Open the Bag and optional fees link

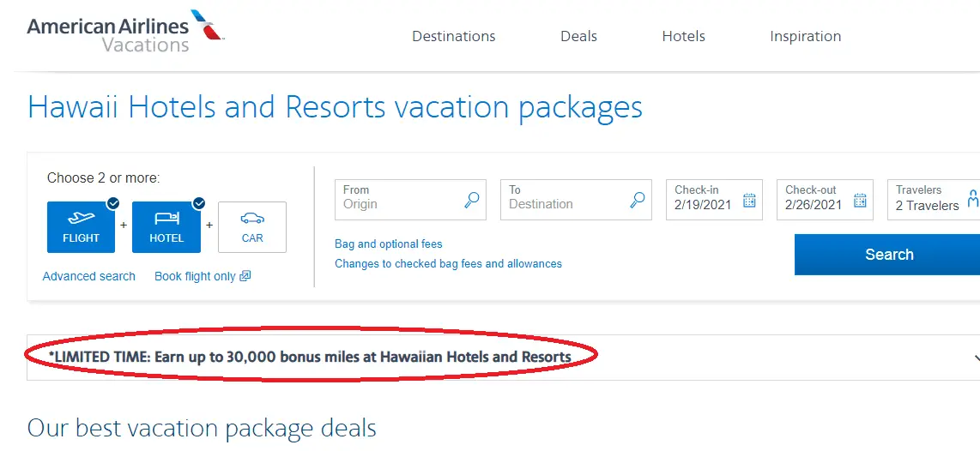pos(389,244)
